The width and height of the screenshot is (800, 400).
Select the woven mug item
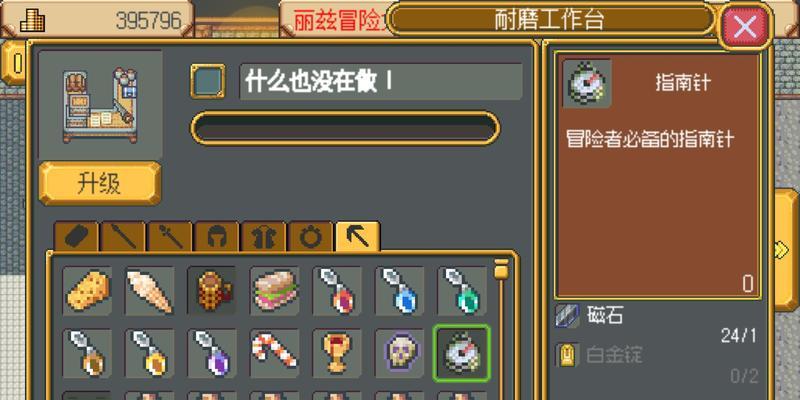[212, 291]
